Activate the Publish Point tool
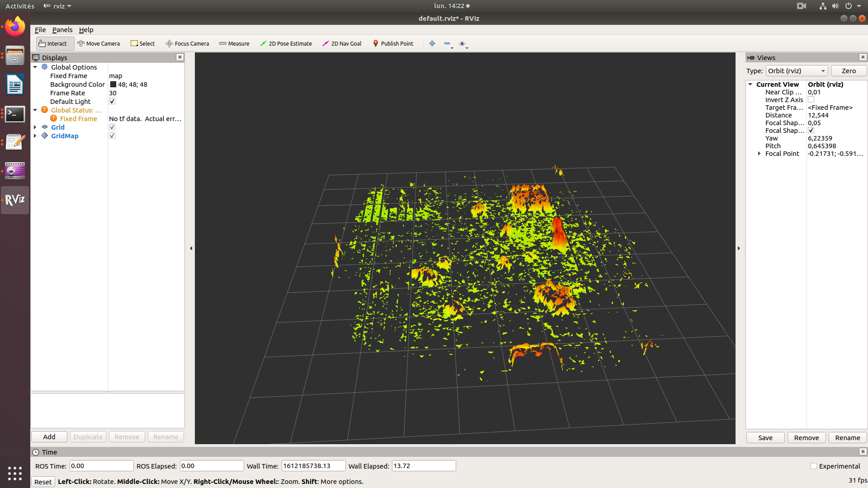The image size is (868, 488). (393, 43)
